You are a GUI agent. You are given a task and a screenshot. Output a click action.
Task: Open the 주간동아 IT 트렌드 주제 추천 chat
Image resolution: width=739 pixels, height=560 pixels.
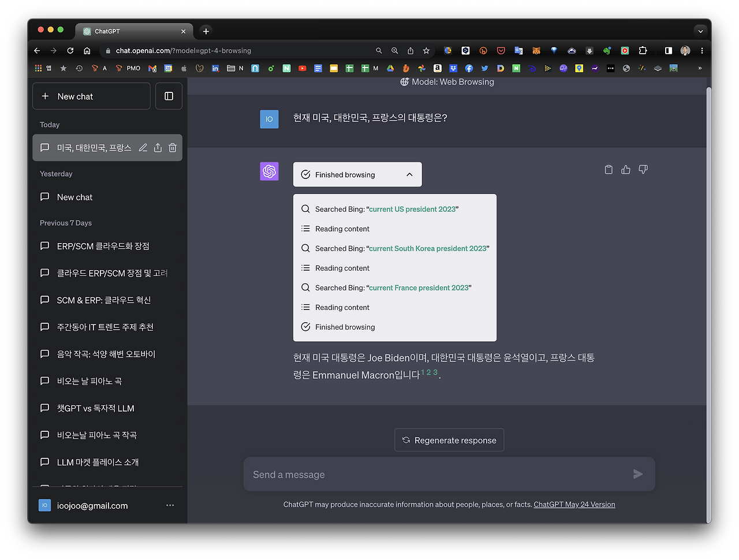[107, 327]
